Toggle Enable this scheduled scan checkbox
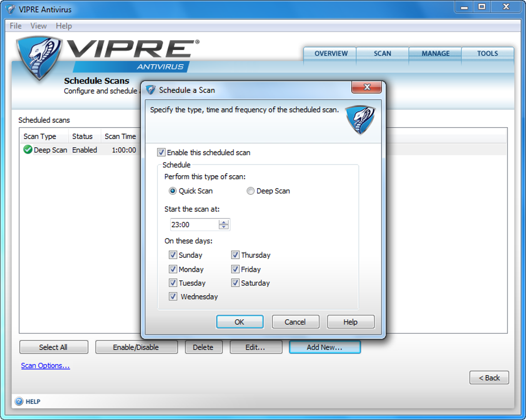Viewport: 526px width, 420px height. (x=161, y=153)
